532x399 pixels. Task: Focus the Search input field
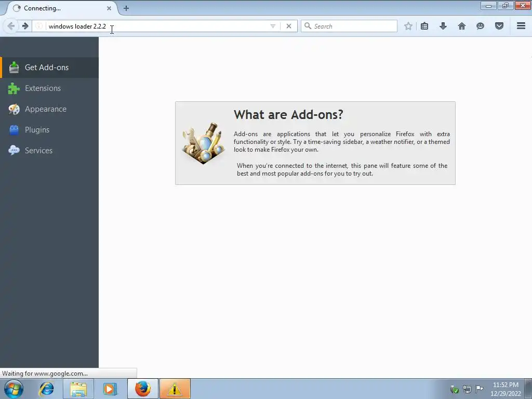coord(349,26)
